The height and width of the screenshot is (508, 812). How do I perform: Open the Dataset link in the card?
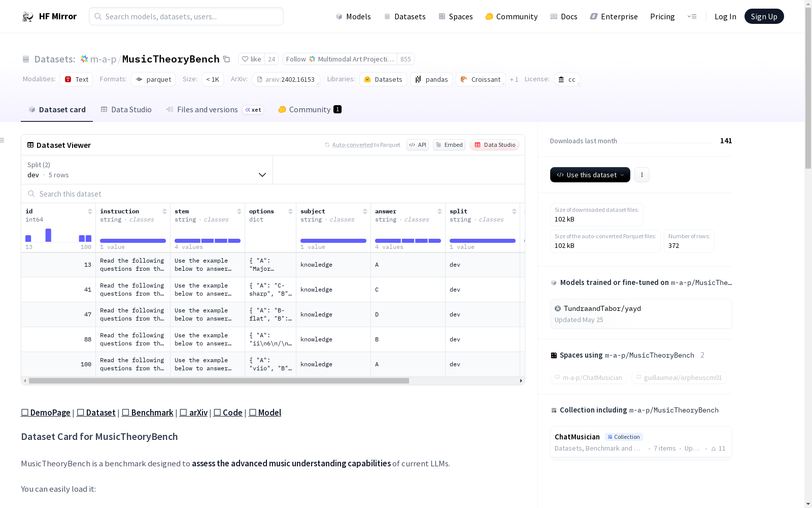pos(96,412)
